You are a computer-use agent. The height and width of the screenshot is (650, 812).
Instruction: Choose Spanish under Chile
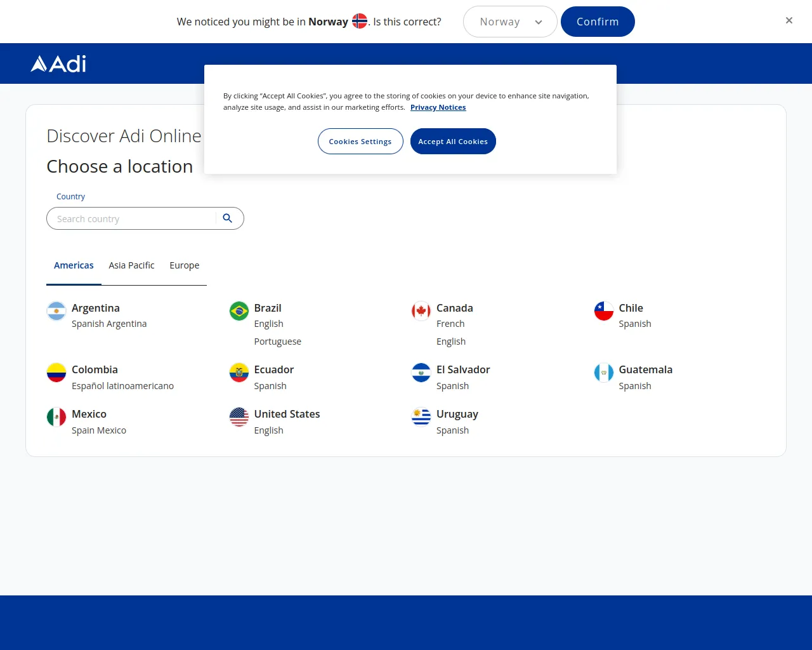(635, 324)
